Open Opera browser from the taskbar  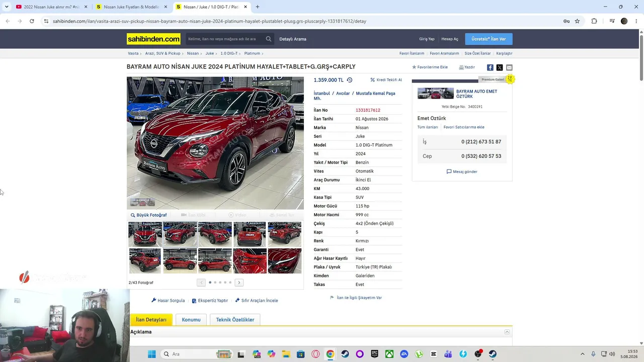coord(315,354)
